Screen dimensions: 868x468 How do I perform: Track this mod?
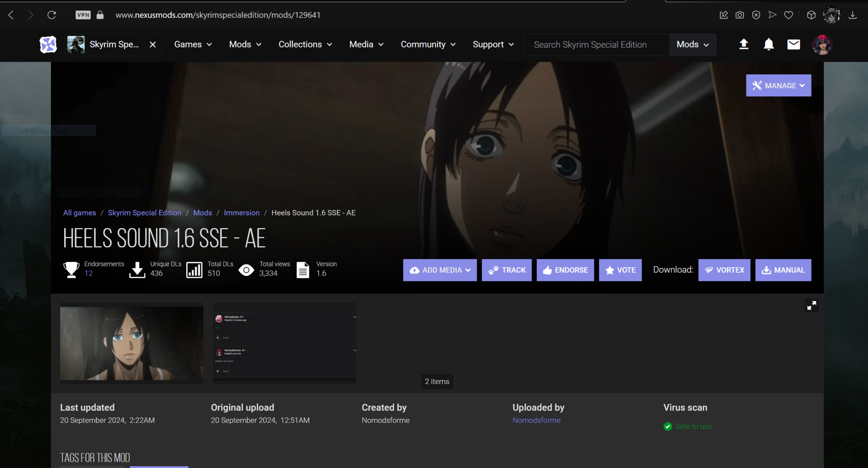[507, 270]
